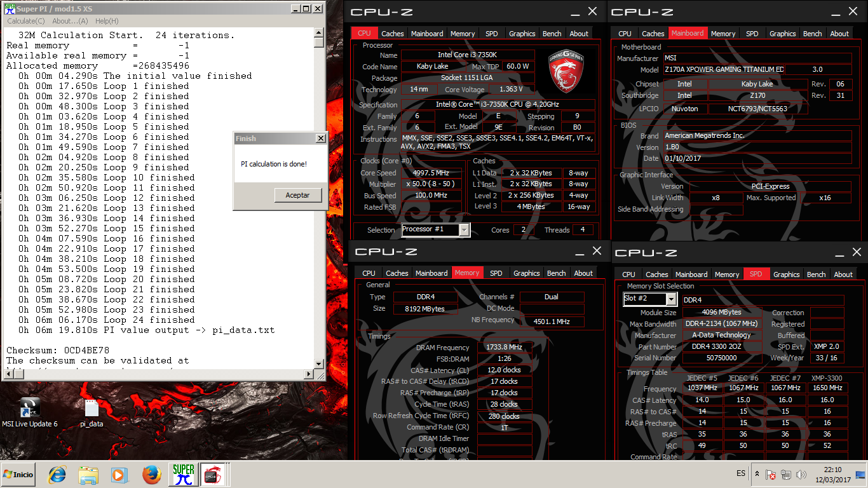
Task: Click the Multiplier value x 50.0 (8 - 50)
Action: pyautogui.click(x=430, y=184)
